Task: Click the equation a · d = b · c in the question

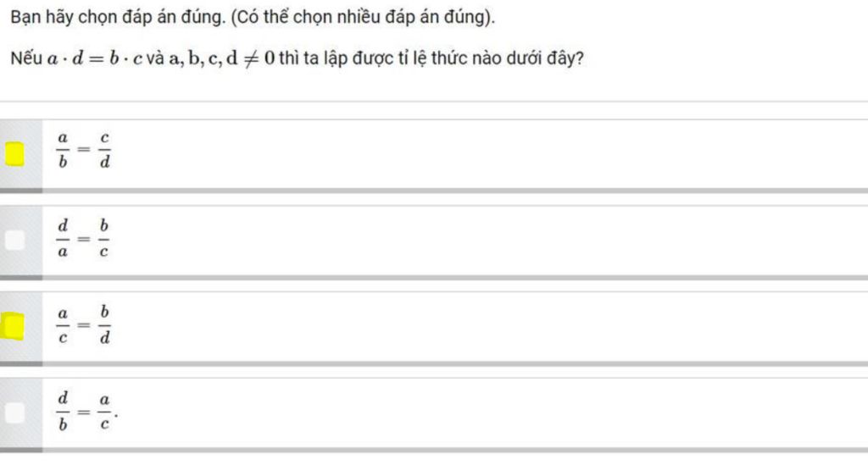Action: pos(95,58)
